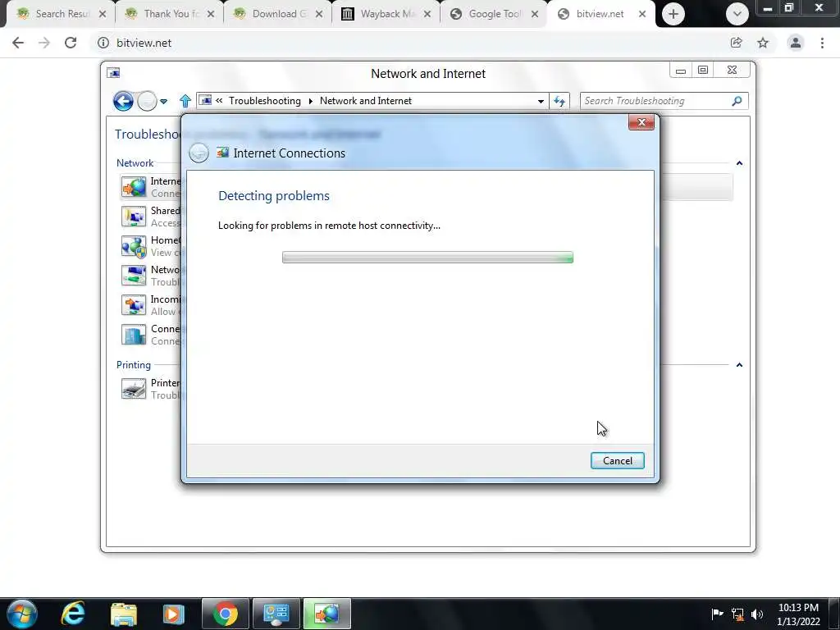Click the Action Center flag tray icon
This screenshot has width=840, height=630.
pos(717,614)
